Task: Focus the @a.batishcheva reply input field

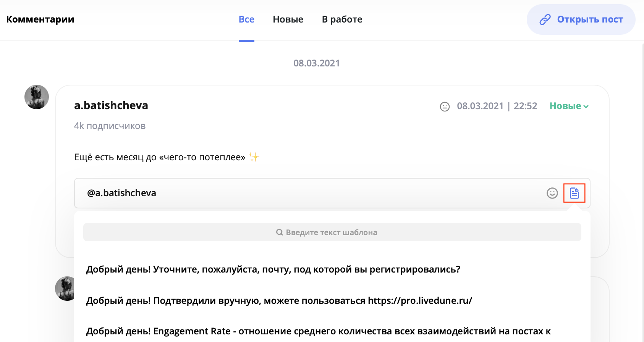Action: [x=306, y=193]
